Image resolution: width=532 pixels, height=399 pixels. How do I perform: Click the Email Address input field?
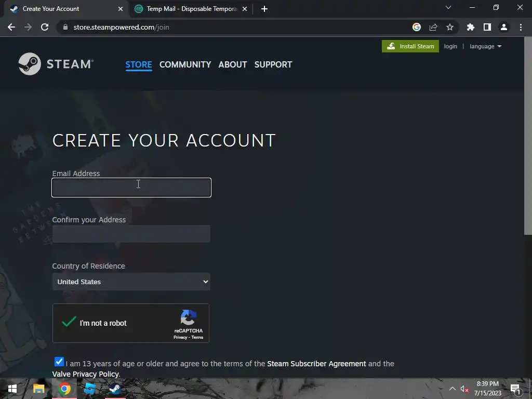tap(131, 188)
